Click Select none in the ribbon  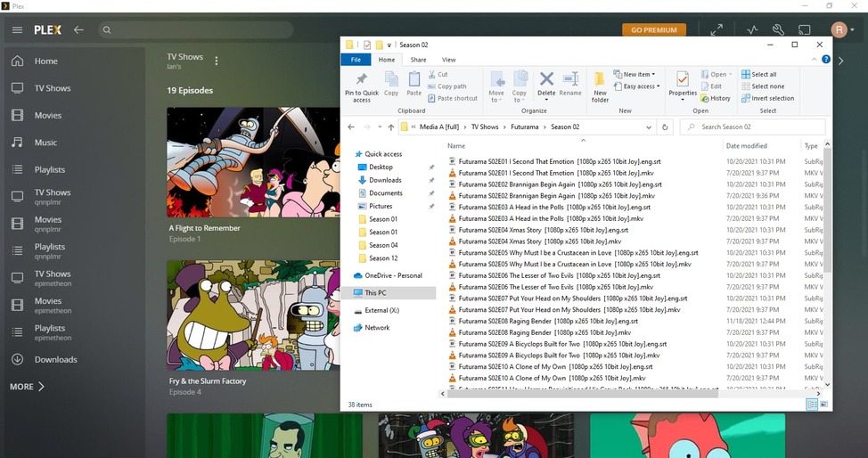(x=763, y=86)
